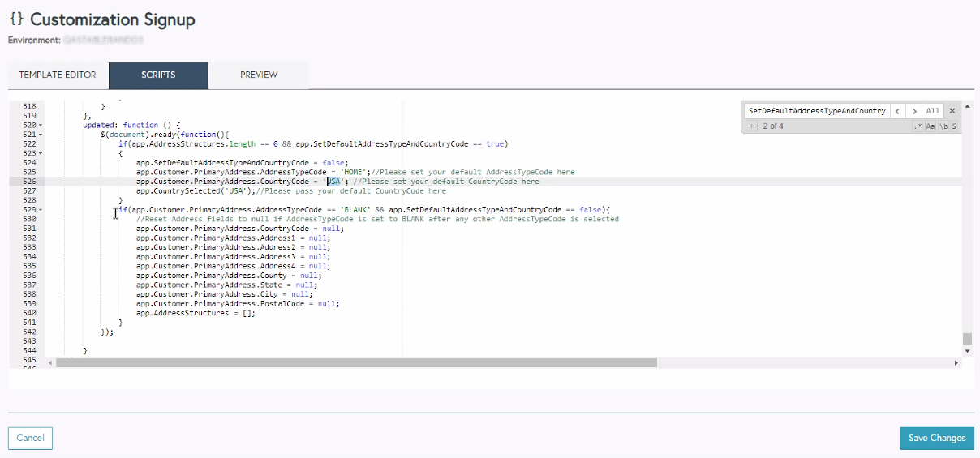Screen dimensions: 980x458
Task: Open the Scripts tab
Action: pyautogui.click(x=158, y=75)
